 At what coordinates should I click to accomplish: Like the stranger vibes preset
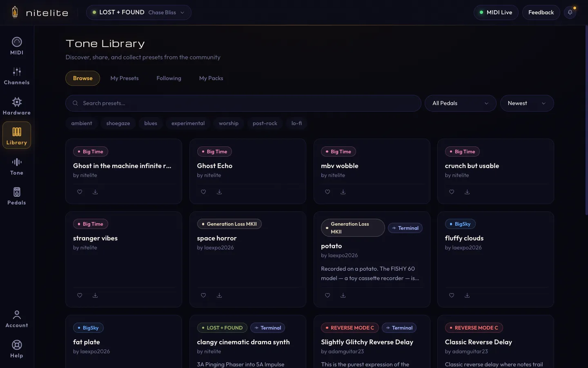[x=80, y=295]
